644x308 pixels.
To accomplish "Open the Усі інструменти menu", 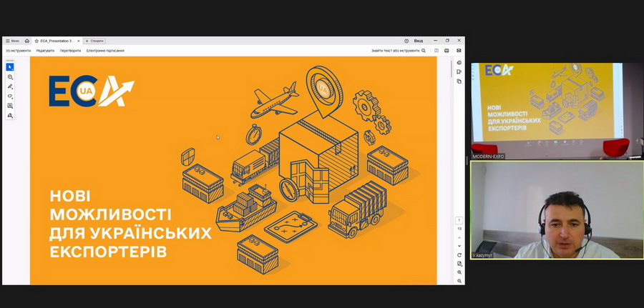I will click(19, 51).
